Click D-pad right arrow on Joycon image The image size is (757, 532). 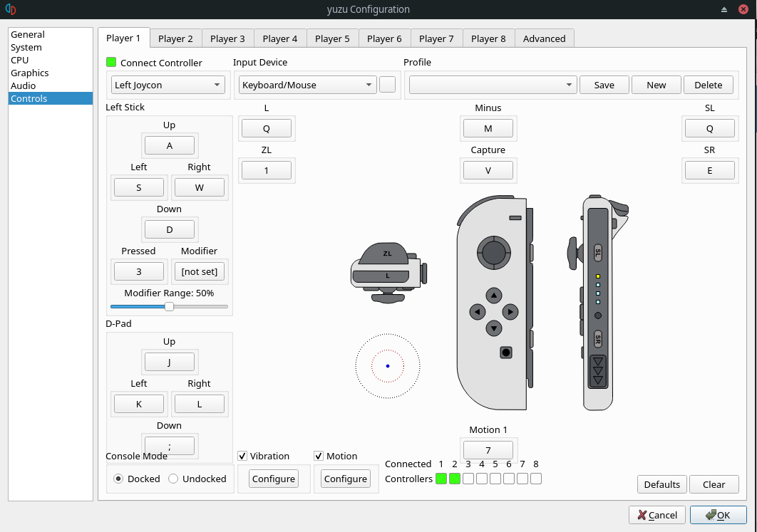[510, 312]
